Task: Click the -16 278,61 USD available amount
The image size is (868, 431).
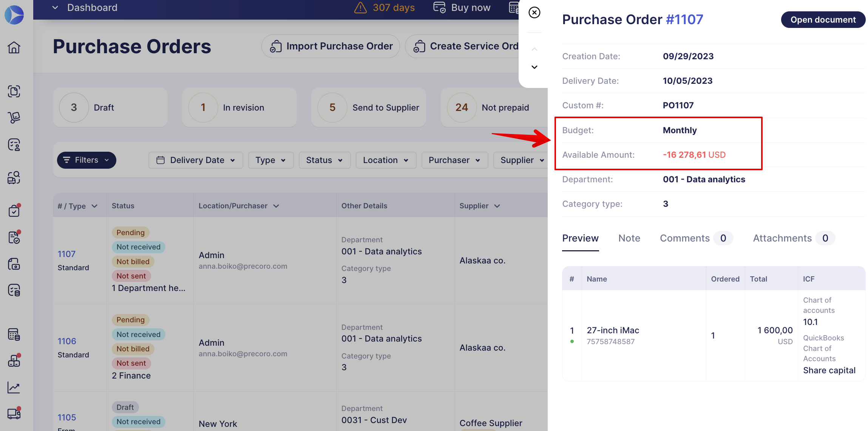Action: point(694,155)
